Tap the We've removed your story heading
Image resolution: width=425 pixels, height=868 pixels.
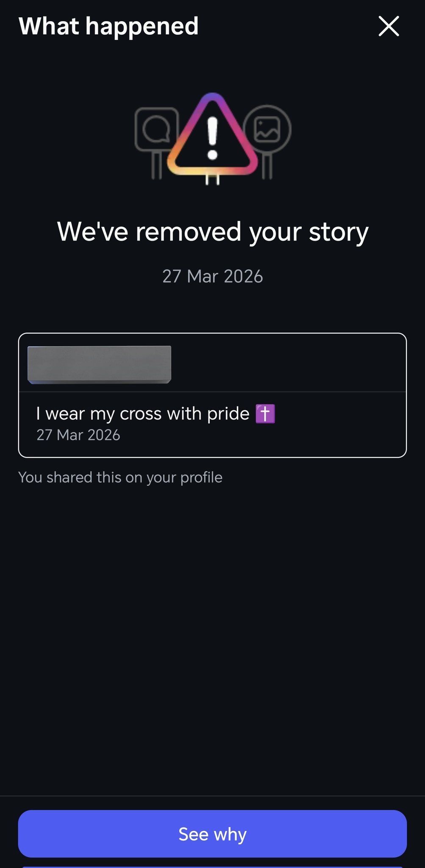pos(212,232)
